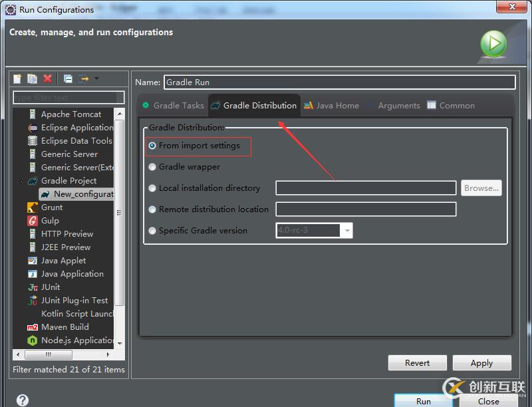Image resolution: width=532 pixels, height=407 pixels.
Task: Select the Kotlin Script Launch entry
Action: click(77, 314)
